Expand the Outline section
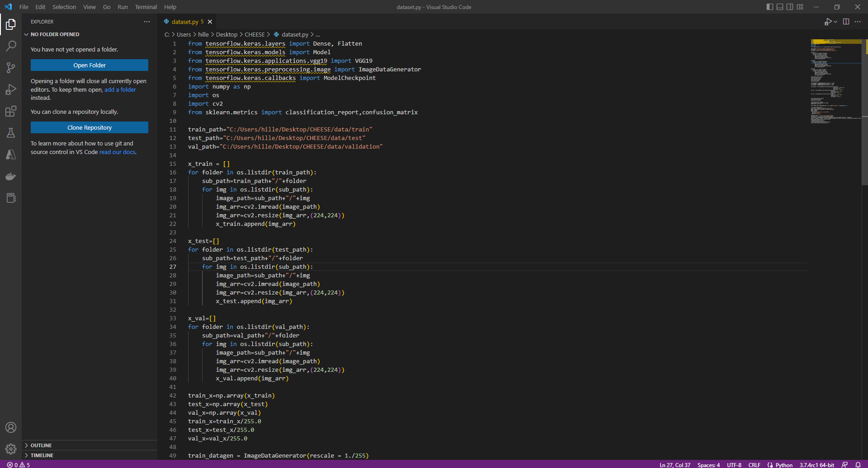 click(41, 445)
